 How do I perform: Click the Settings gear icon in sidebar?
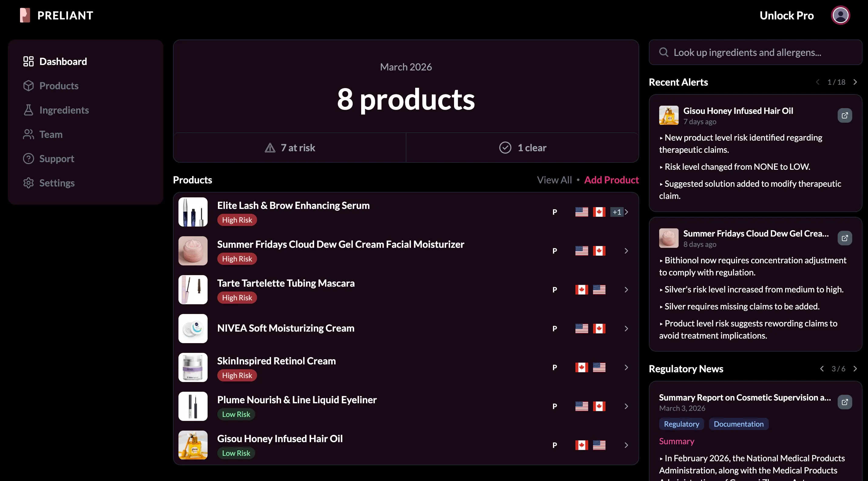tap(29, 183)
